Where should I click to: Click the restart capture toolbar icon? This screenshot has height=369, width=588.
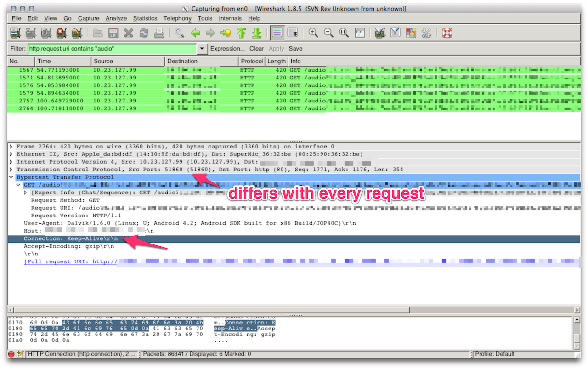coord(77,33)
